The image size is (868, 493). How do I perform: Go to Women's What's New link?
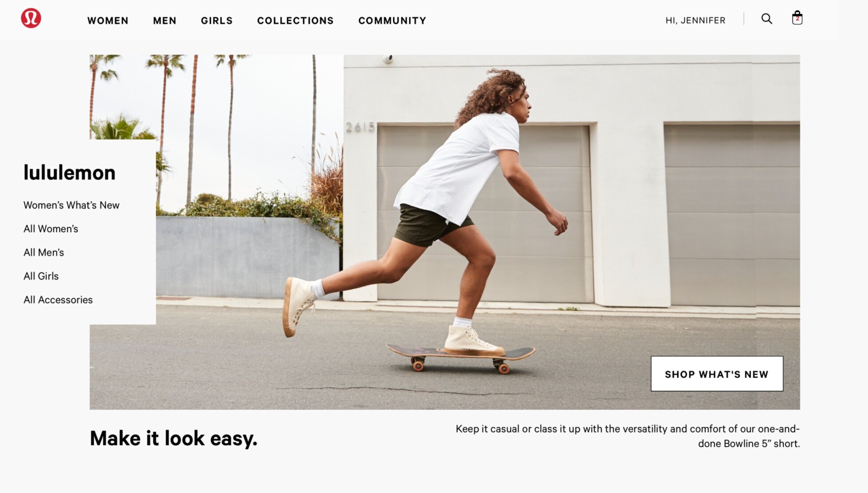71,205
